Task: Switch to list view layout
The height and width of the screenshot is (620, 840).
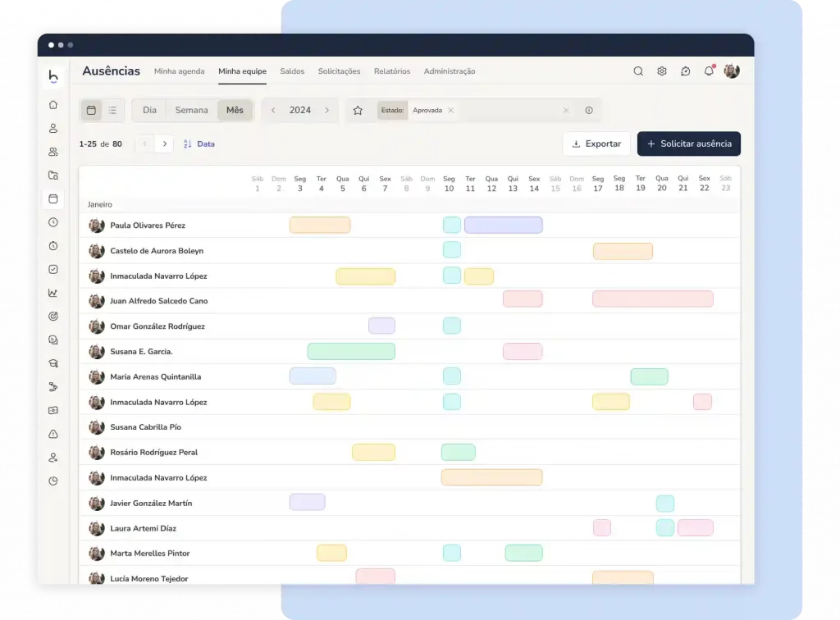Action: click(112, 110)
